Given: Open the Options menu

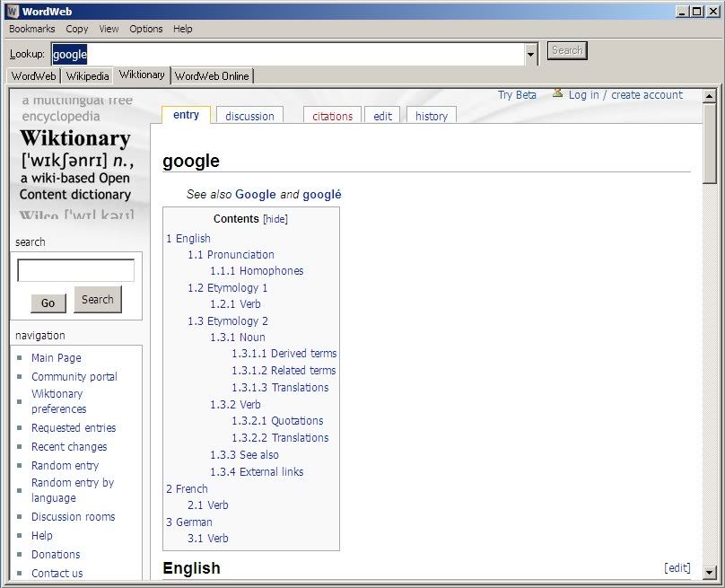Looking at the screenshot, I should 146,29.
